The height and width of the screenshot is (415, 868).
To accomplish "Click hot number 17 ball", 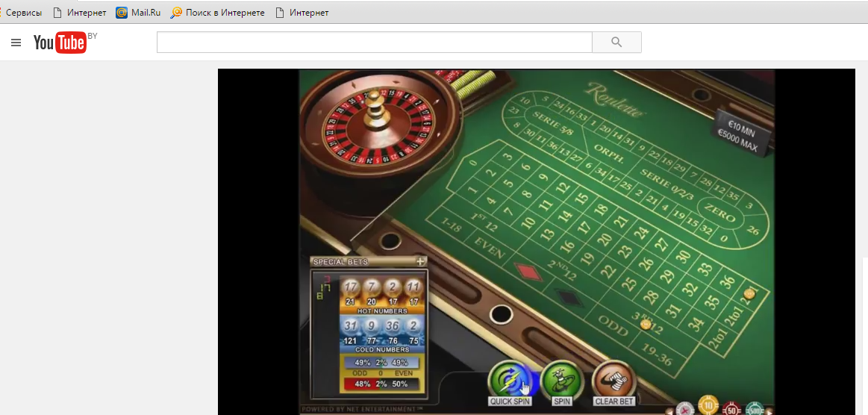I will coord(351,287).
